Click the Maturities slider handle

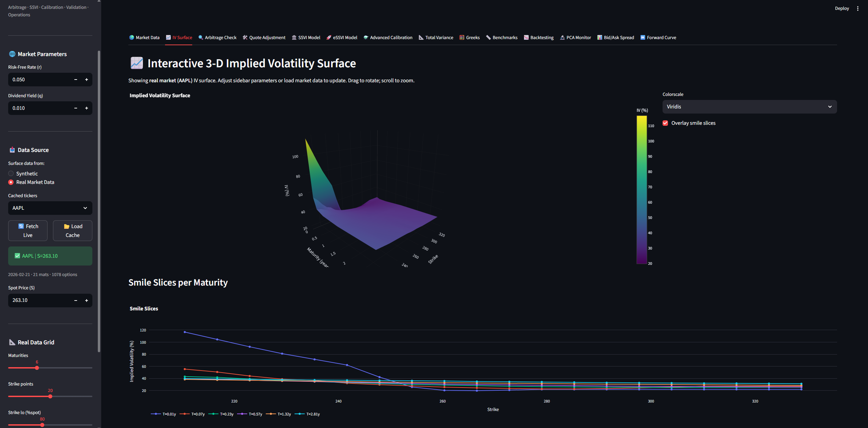point(37,368)
